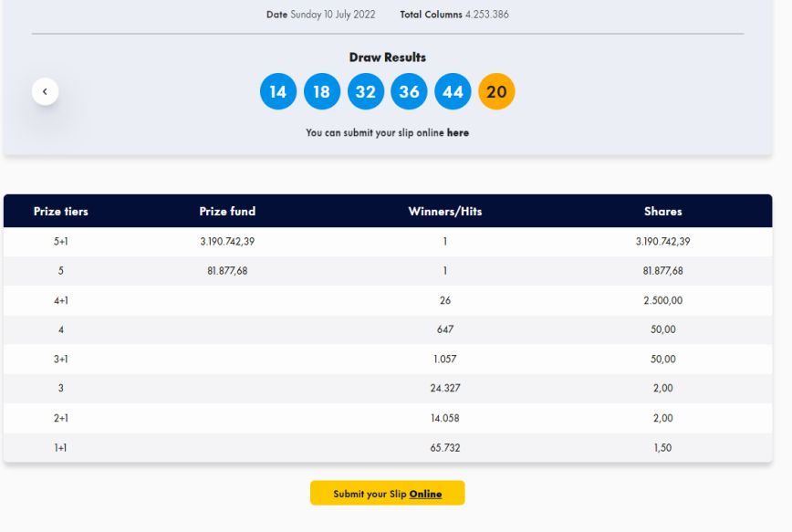
Task: Click the blue ball numbered 14
Action: point(278,91)
